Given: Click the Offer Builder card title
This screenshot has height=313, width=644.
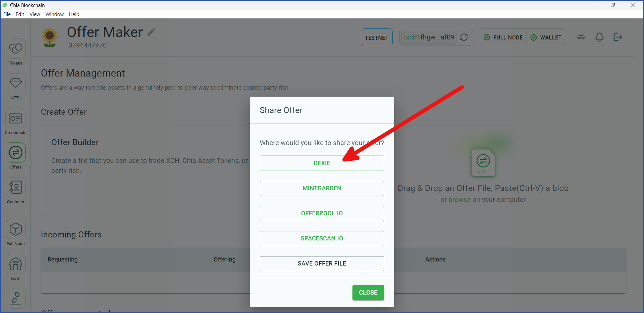Looking at the screenshot, I should (x=75, y=142).
